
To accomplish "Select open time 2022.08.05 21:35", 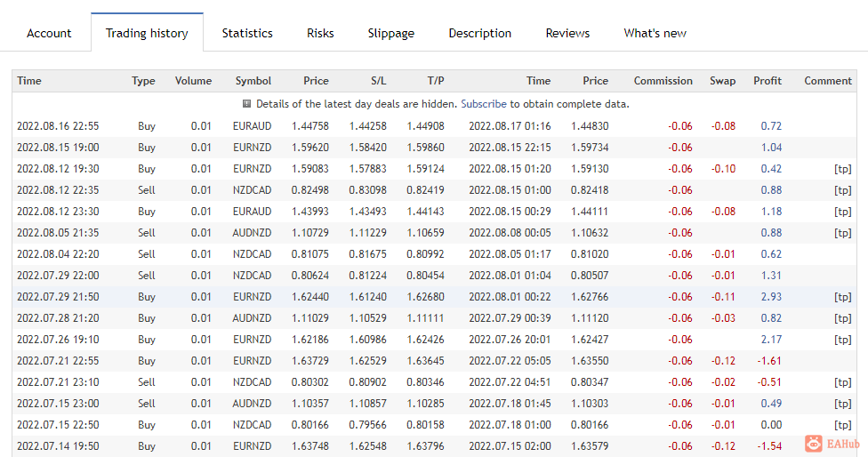I will point(58,233).
